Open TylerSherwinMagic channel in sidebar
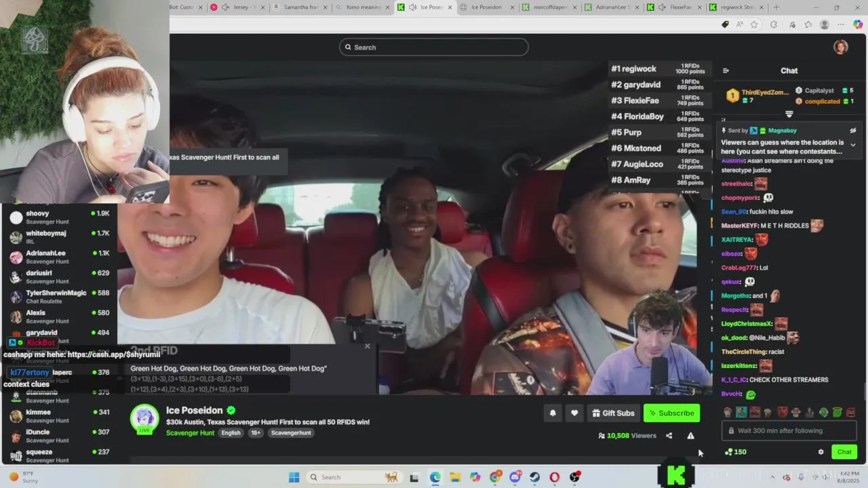868x488 pixels. [x=59, y=297]
